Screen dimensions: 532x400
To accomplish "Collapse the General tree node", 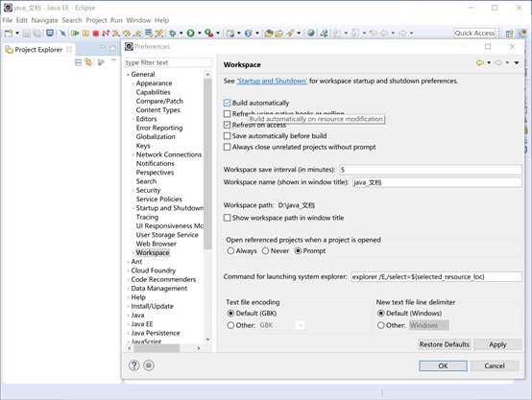I will point(128,74).
